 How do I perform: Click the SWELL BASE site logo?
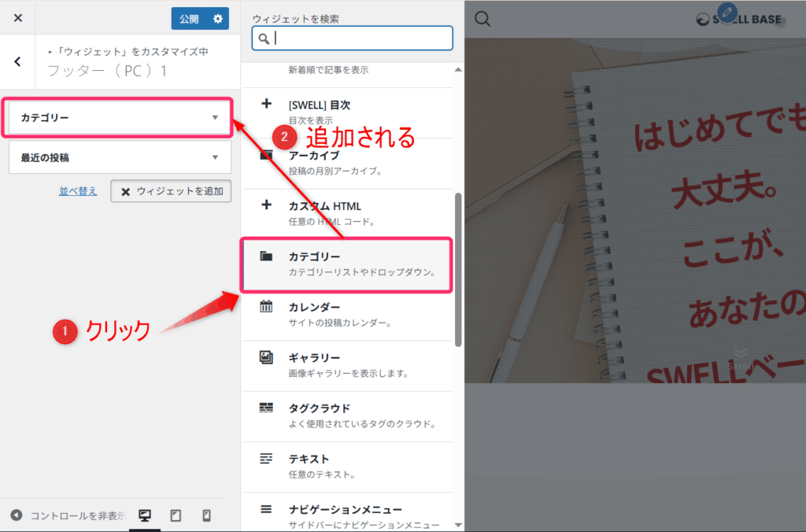738,20
